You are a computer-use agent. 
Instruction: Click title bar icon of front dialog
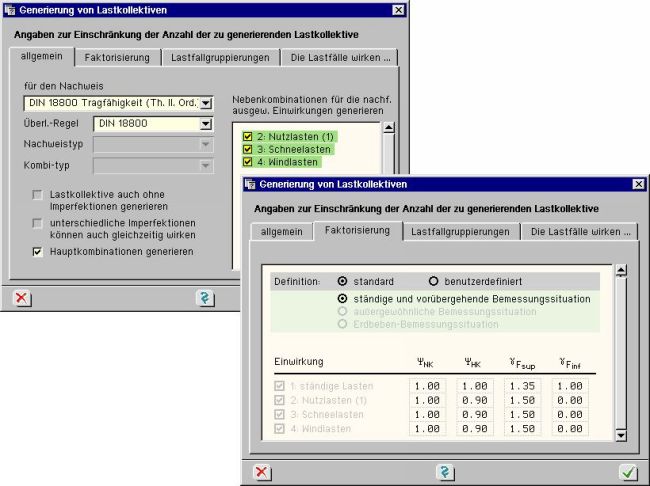coord(250,185)
